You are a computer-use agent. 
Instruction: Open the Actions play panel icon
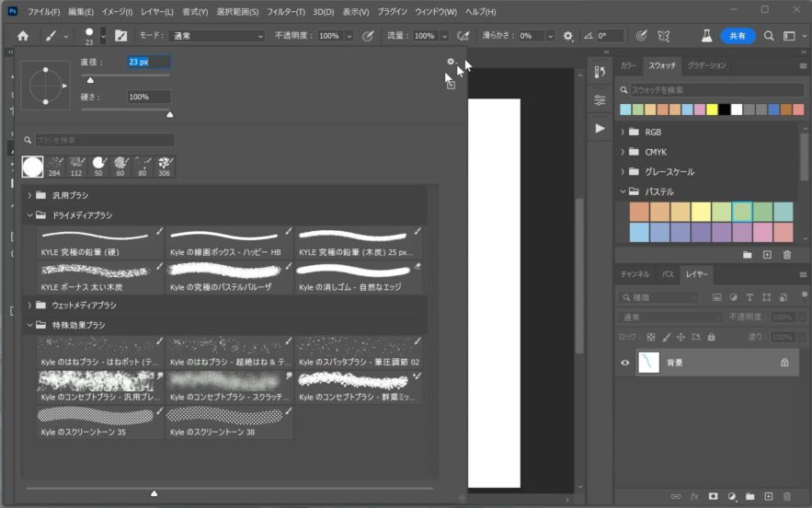[600, 128]
